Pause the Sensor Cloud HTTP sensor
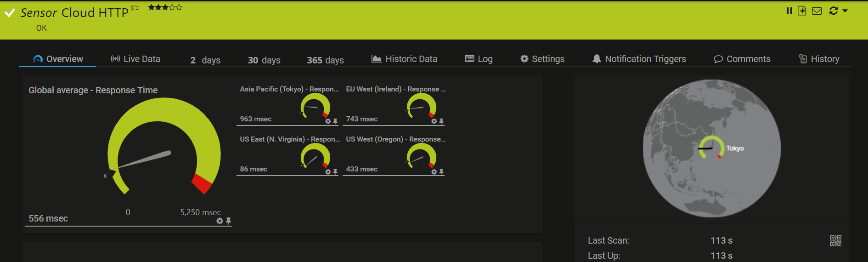The image size is (868, 262). (x=789, y=11)
